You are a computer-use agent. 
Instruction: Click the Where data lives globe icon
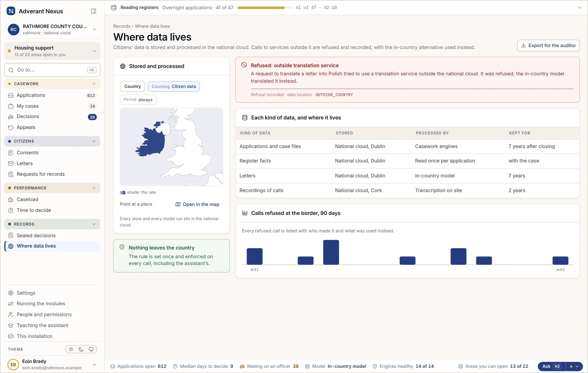pyautogui.click(x=11, y=246)
